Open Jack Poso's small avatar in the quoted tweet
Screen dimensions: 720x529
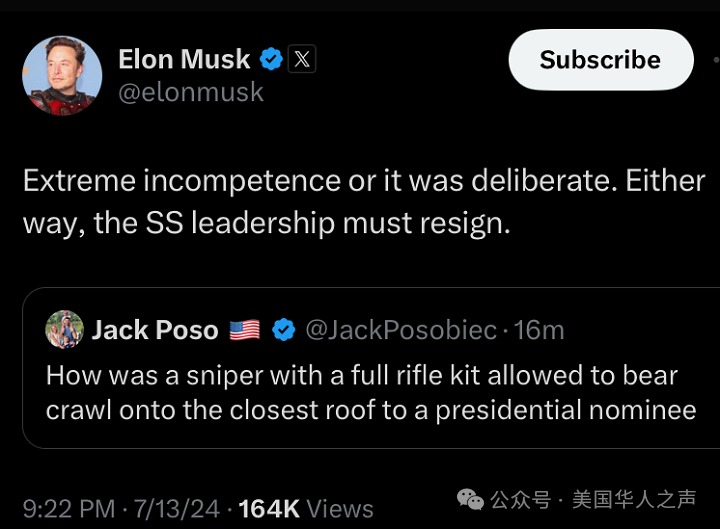[x=64, y=329]
